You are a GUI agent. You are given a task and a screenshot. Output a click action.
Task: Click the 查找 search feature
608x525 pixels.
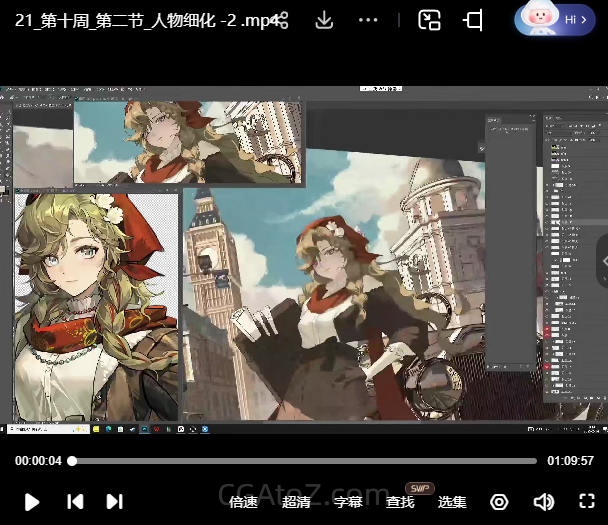coord(400,502)
